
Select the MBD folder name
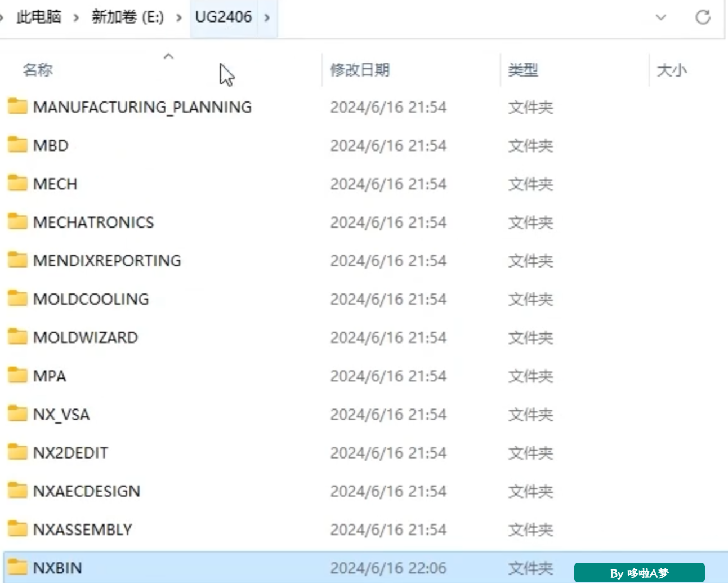click(51, 145)
